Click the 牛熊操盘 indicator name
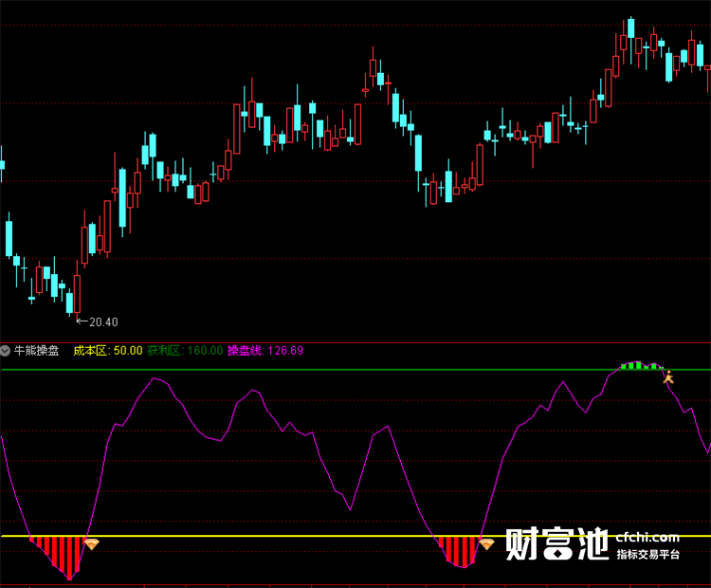The height and width of the screenshot is (588, 711). (36, 351)
